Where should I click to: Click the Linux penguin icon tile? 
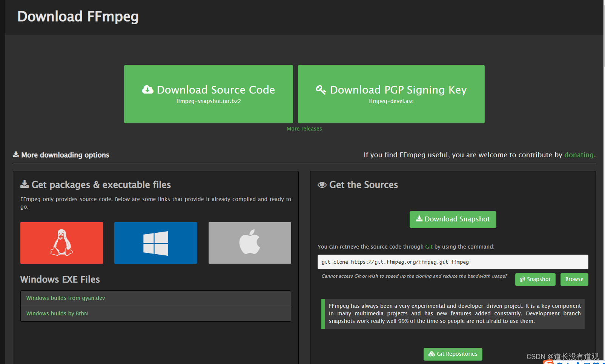pyautogui.click(x=61, y=243)
